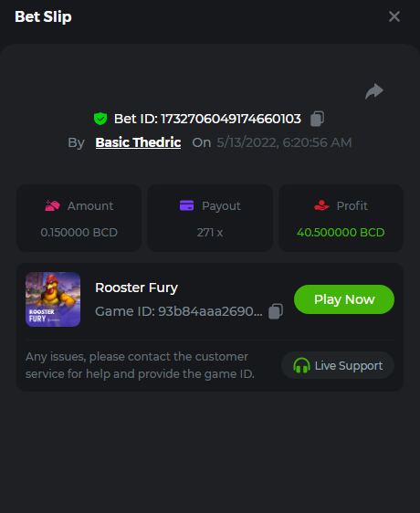Copy the Bet ID number
Screen dimensions: 420x513
tap(317, 119)
